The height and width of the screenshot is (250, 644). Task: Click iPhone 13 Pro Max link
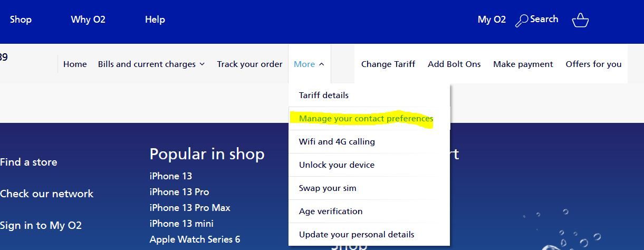coord(190,208)
